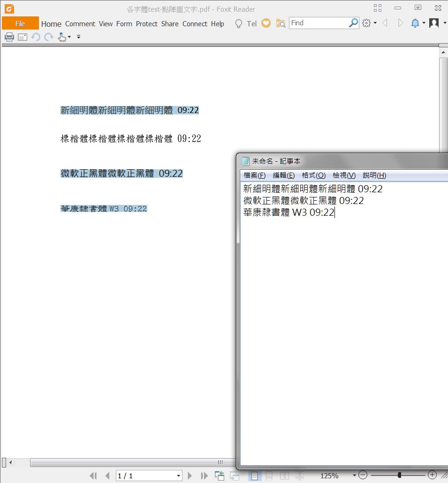Click the previous view icon in status bar
This screenshot has height=483, width=448.
point(220,475)
